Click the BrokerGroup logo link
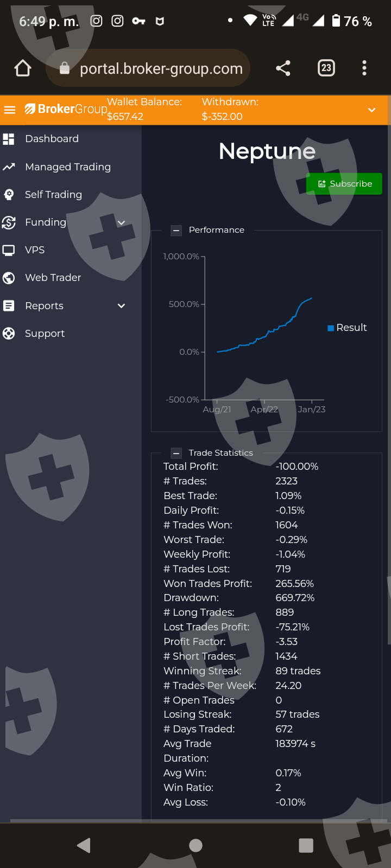 (x=66, y=109)
